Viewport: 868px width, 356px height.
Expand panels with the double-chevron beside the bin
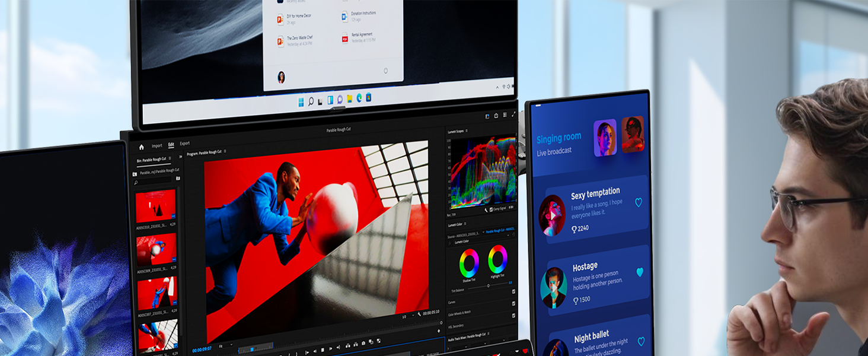pyautogui.click(x=180, y=157)
